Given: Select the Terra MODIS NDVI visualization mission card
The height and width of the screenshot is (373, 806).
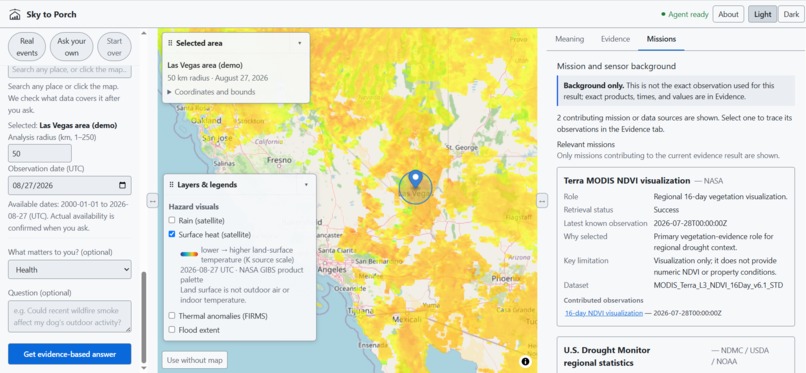Looking at the screenshot, I should point(675,247).
